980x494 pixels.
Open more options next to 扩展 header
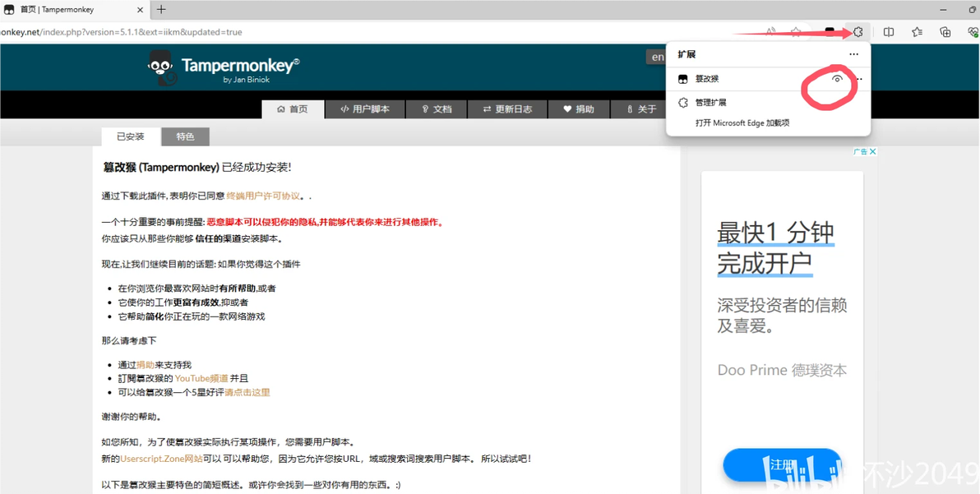[853, 54]
